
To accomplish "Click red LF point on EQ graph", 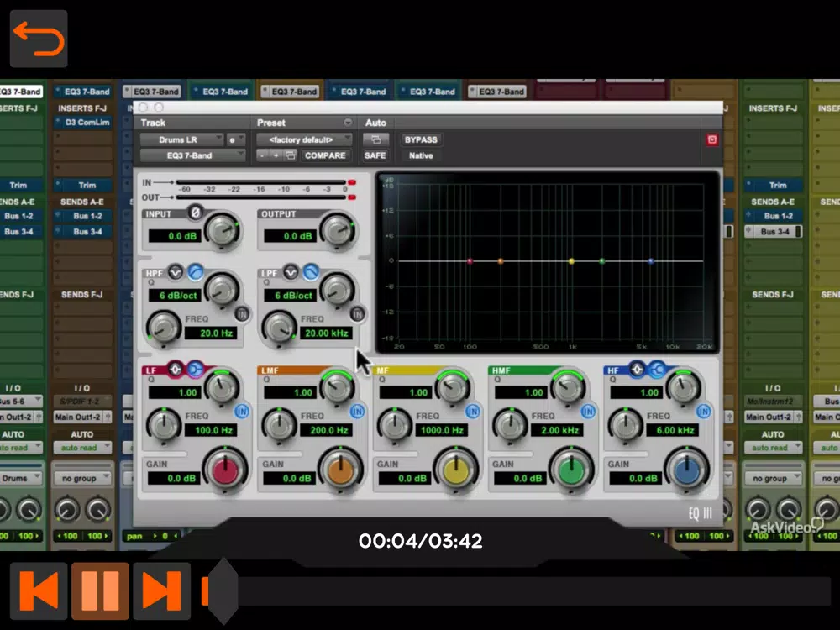I will point(470,261).
